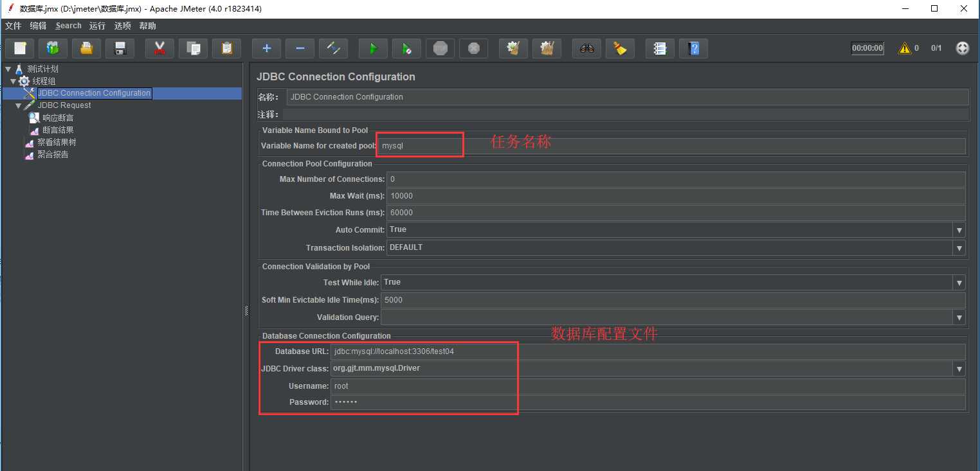Click the 名称 name input field
980x471 pixels.
tap(628, 97)
